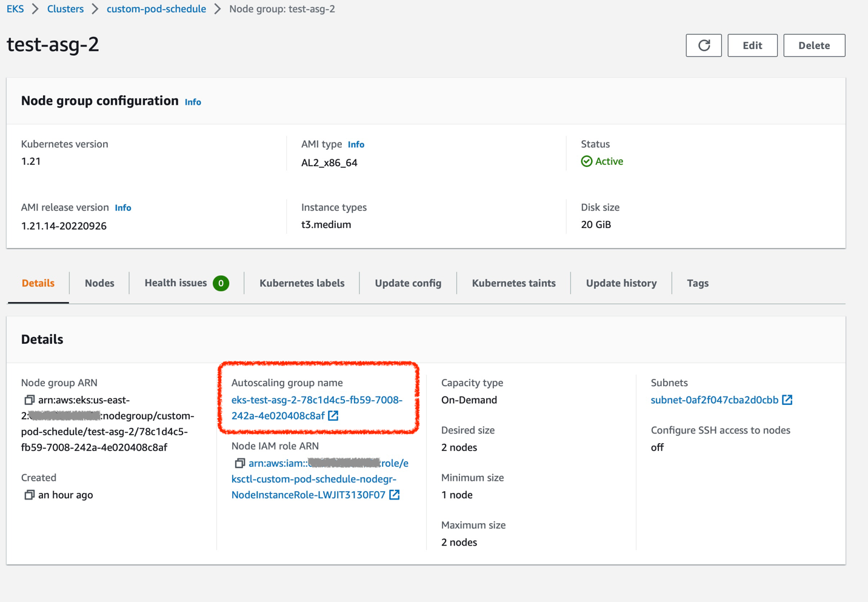Click the green Active status icon

586,161
